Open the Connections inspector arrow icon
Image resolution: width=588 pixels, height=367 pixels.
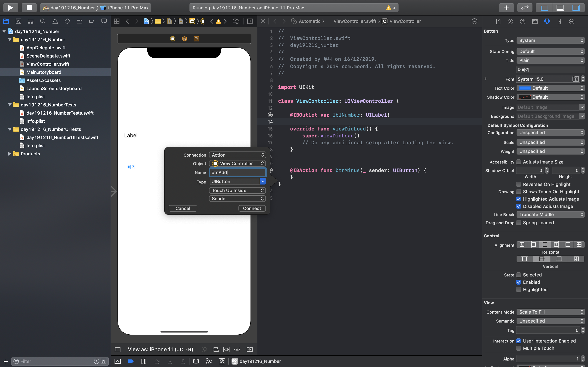pyautogui.click(x=571, y=21)
